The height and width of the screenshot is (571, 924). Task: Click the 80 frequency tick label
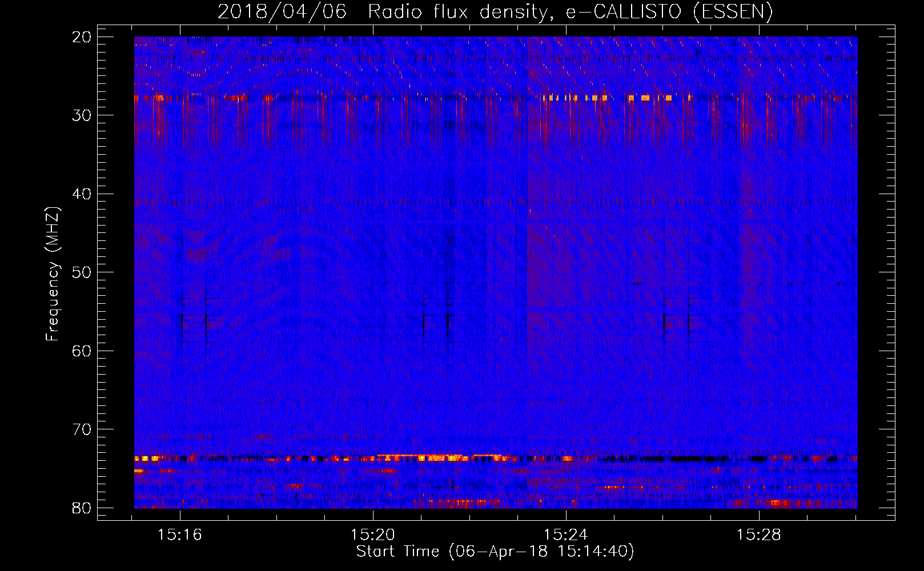coord(82,508)
